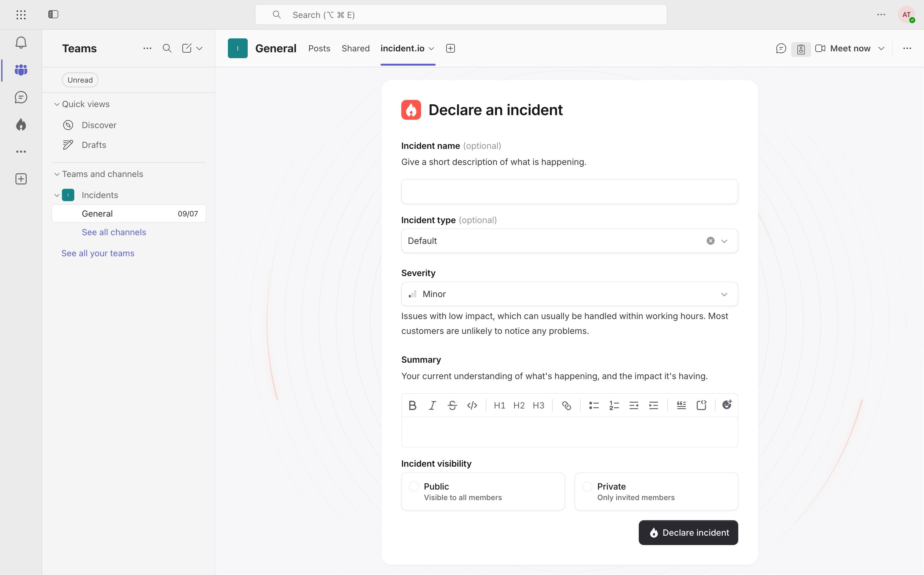
Task: Toggle the sidebar panel icon
Action: tap(53, 15)
